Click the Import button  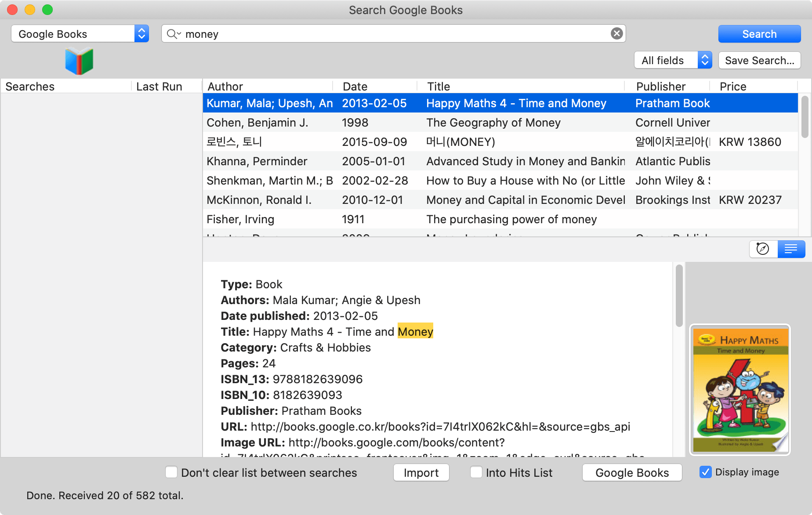coord(421,472)
